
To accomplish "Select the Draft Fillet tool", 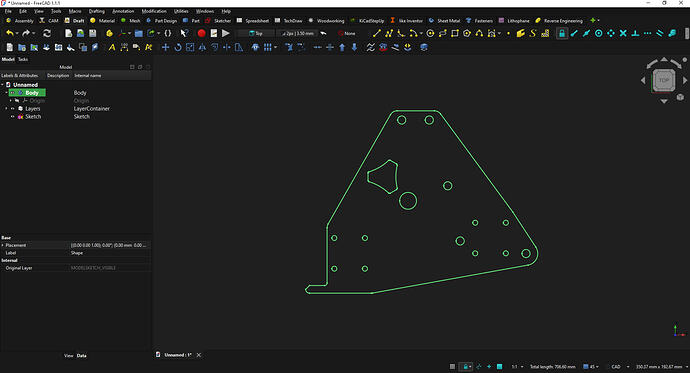I will tap(400, 33).
